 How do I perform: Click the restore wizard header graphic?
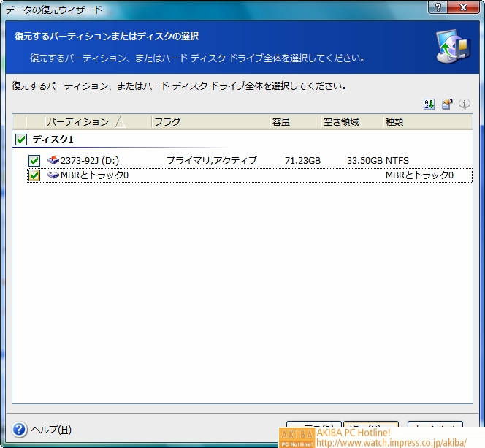pyautogui.click(x=453, y=48)
